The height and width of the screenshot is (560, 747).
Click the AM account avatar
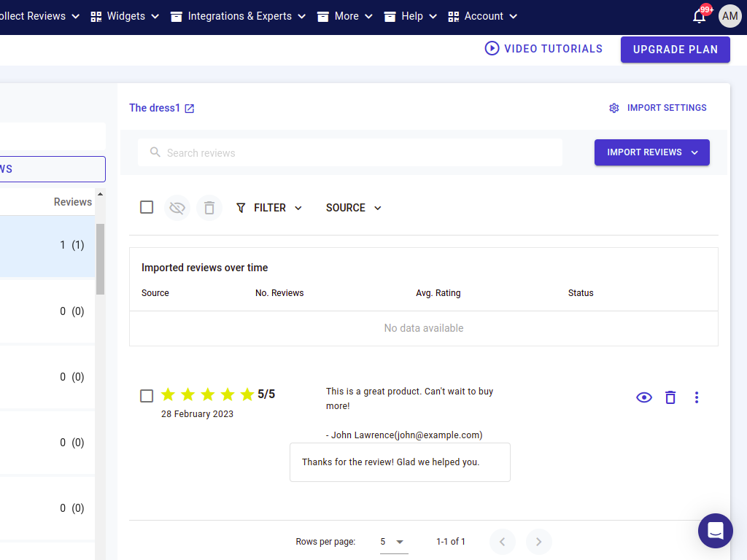(x=729, y=16)
